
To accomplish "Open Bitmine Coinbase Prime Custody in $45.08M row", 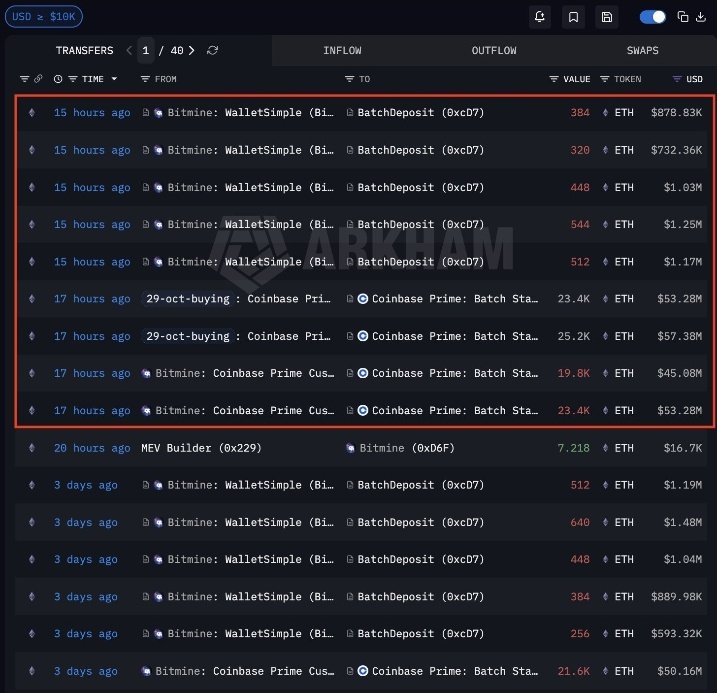I will tap(245, 373).
